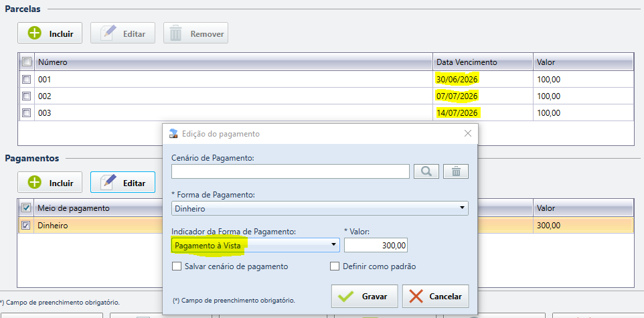Click the Editar pencil button in Pagamentos
The width and height of the screenshot is (644, 318).
point(123,182)
